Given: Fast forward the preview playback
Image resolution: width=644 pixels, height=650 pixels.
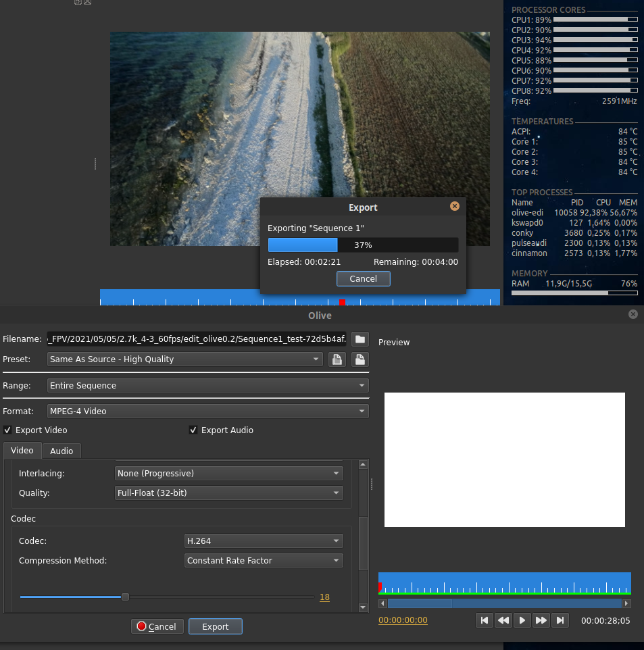Looking at the screenshot, I should coord(541,620).
